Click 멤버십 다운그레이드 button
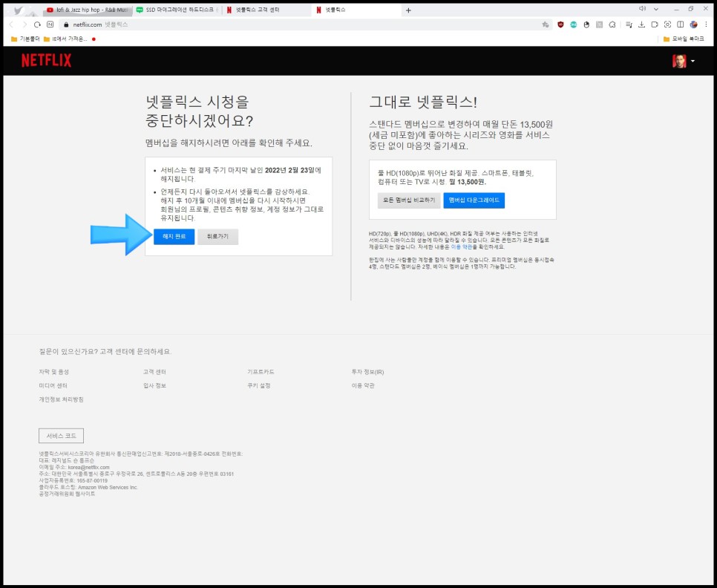717x588 pixels. [x=474, y=200]
